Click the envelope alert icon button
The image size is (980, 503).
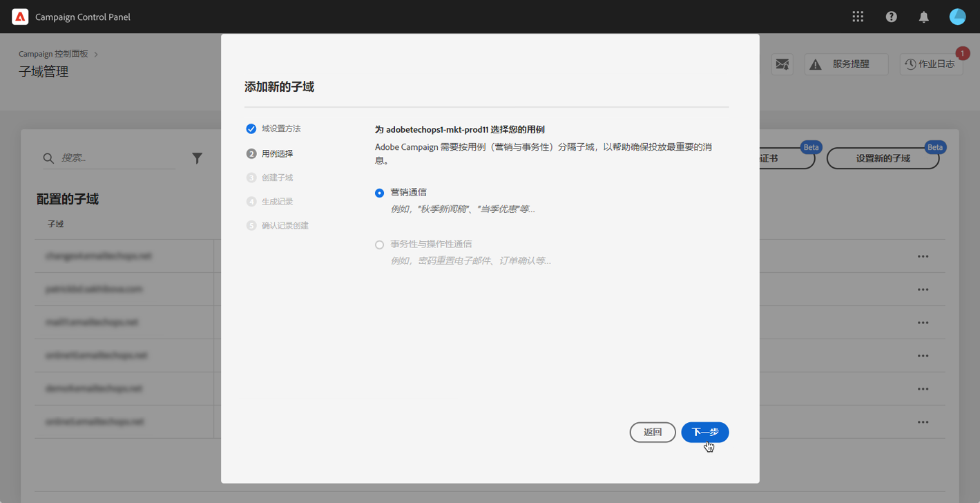tap(782, 64)
